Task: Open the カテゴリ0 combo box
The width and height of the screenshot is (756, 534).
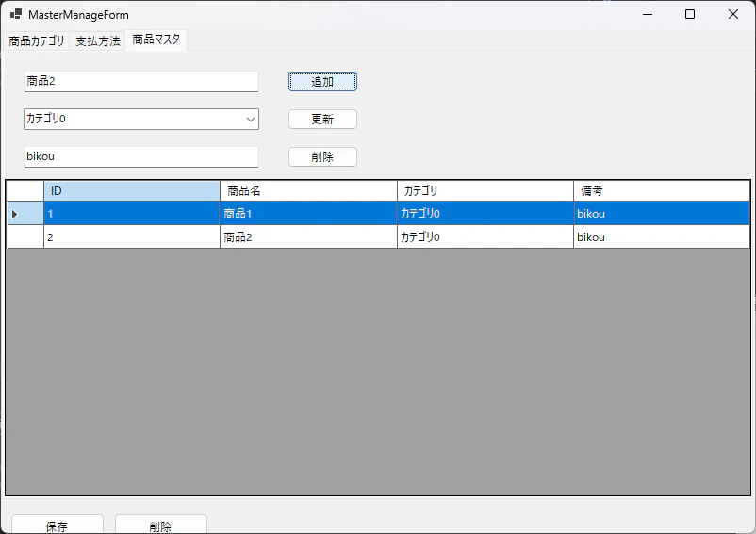Action: pyautogui.click(x=141, y=119)
